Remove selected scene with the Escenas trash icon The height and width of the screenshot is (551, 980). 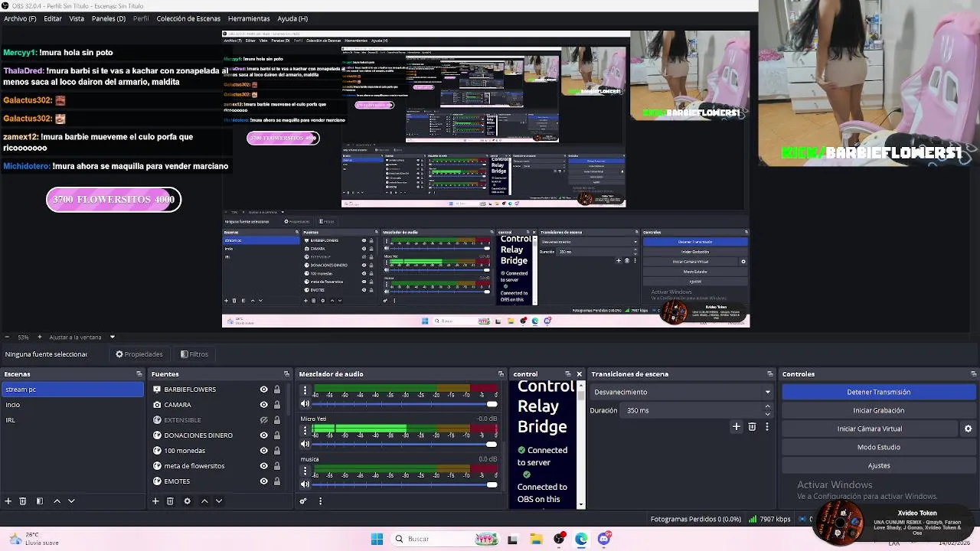(23, 500)
